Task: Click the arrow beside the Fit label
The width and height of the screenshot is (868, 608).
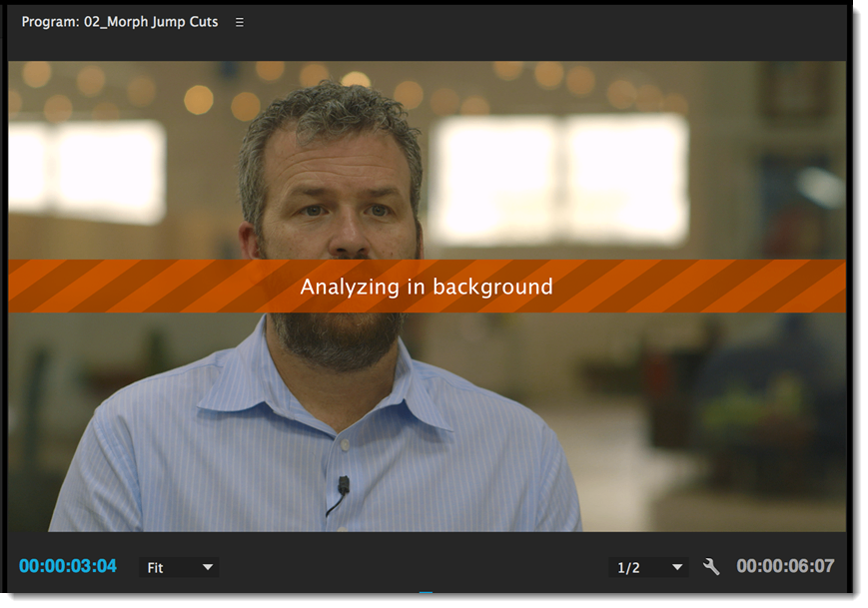Action: pos(208,567)
